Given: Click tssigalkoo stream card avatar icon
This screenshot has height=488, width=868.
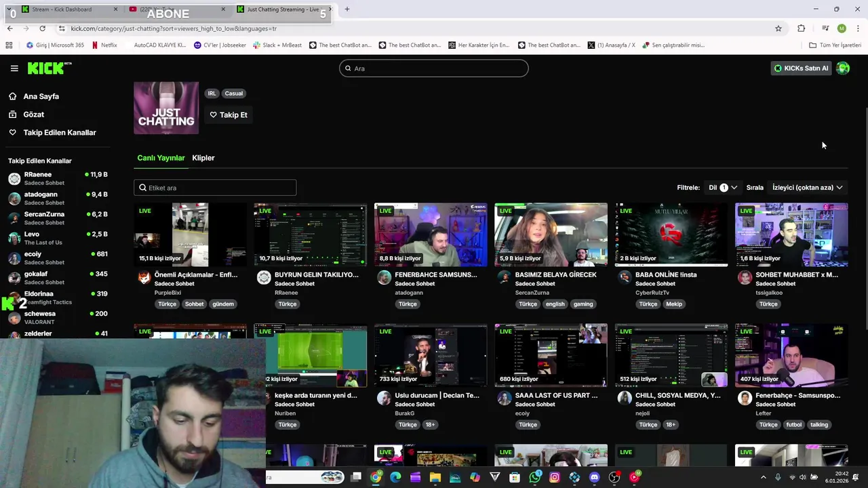Looking at the screenshot, I should point(745,277).
